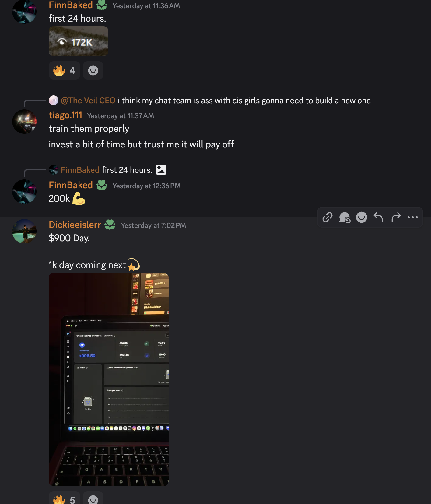This screenshot has width=431, height=504.
Task: Jump to replied message 'first 24 hours.'
Action: coord(127,170)
